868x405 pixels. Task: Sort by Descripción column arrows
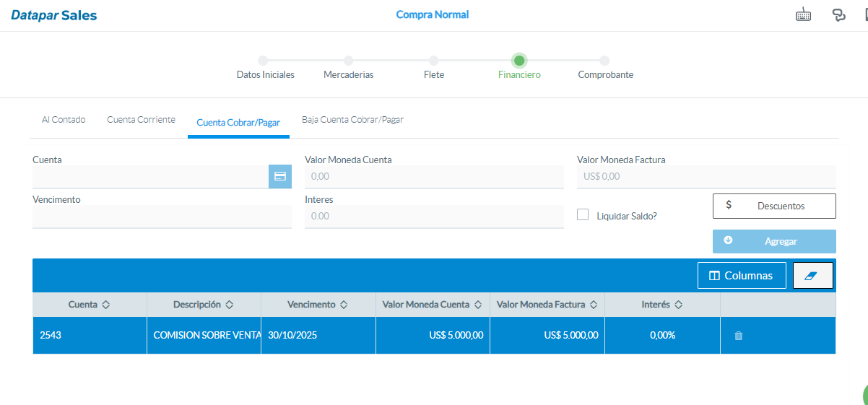(230, 305)
